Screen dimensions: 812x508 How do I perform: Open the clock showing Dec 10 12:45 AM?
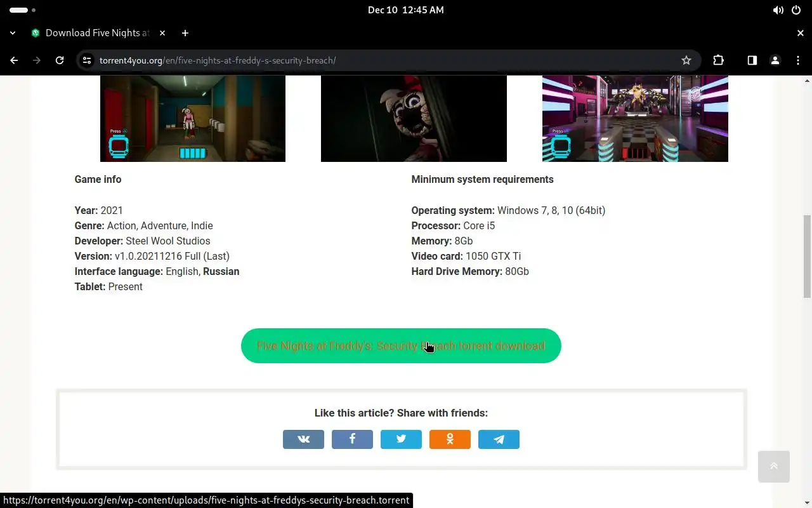pos(406,10)
